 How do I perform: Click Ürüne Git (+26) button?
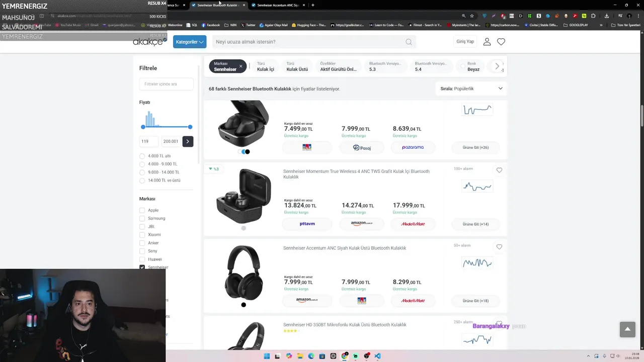[x=475, y=147]
